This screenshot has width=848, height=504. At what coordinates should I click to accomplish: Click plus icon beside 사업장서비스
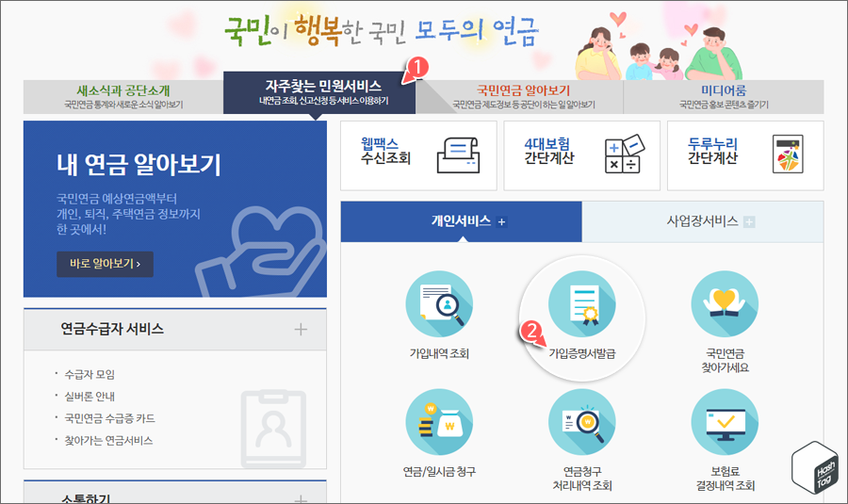(749, 222)
